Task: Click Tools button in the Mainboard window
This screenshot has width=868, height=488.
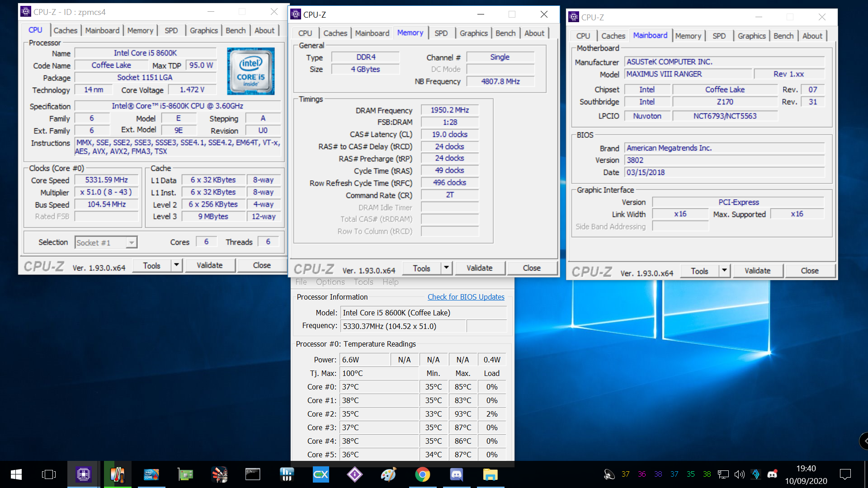Action: click(699, 271)
